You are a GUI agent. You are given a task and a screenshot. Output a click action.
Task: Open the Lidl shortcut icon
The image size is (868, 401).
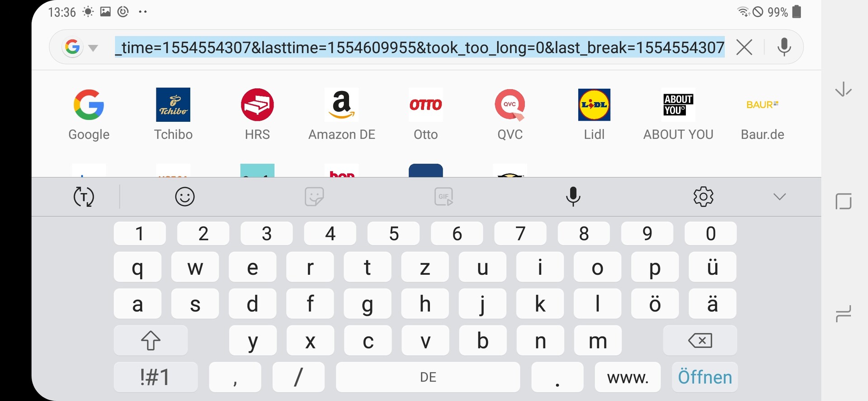click(x=594, y=105)
